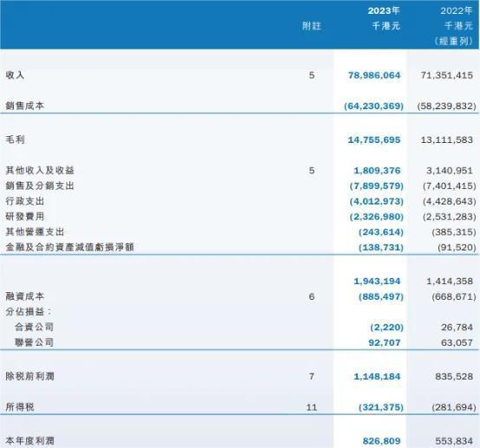Click gross profit 13,111,583
The width and height of the screenshot is (480, 448).
(x=446, y=140)
